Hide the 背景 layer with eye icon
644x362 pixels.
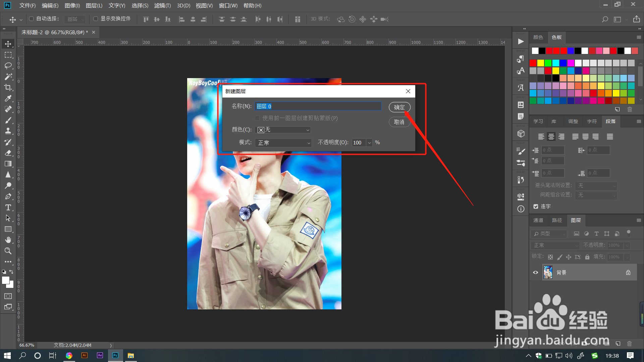[x=535, y=273]
